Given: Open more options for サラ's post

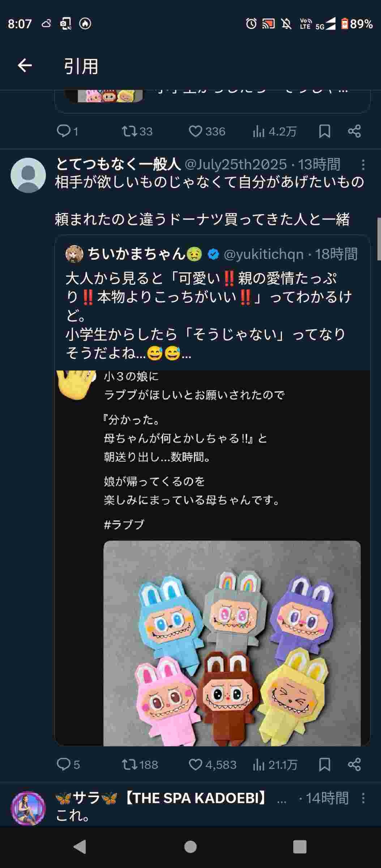Looking at the screenshot, I should (x=363, y=798).
